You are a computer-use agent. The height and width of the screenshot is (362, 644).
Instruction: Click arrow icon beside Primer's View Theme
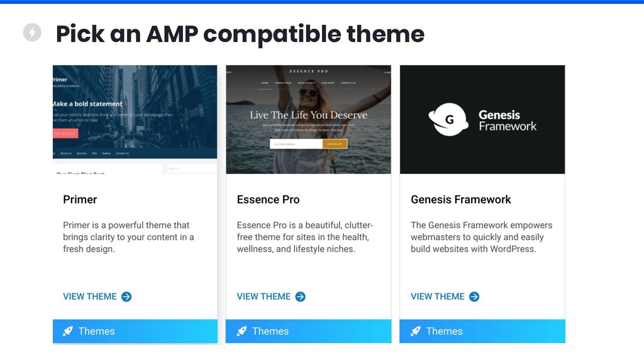click(x=126, y=297)
